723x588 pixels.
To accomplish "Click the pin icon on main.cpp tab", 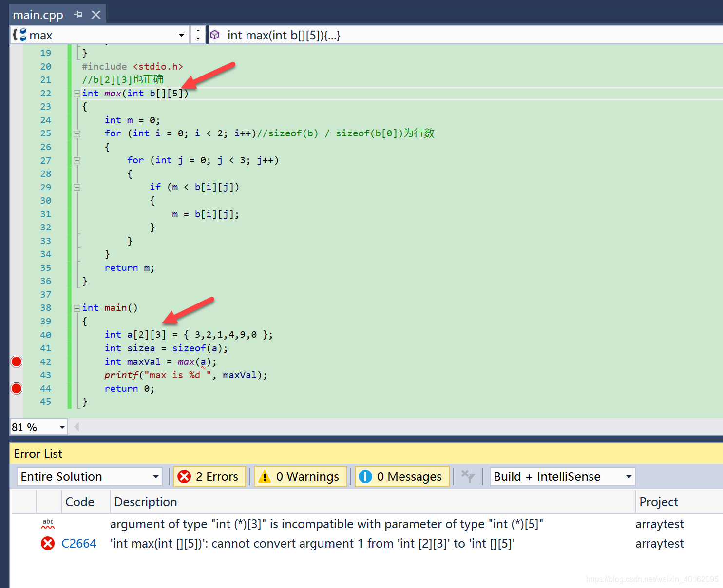I will pyautogui.click(x=78, y=15).
